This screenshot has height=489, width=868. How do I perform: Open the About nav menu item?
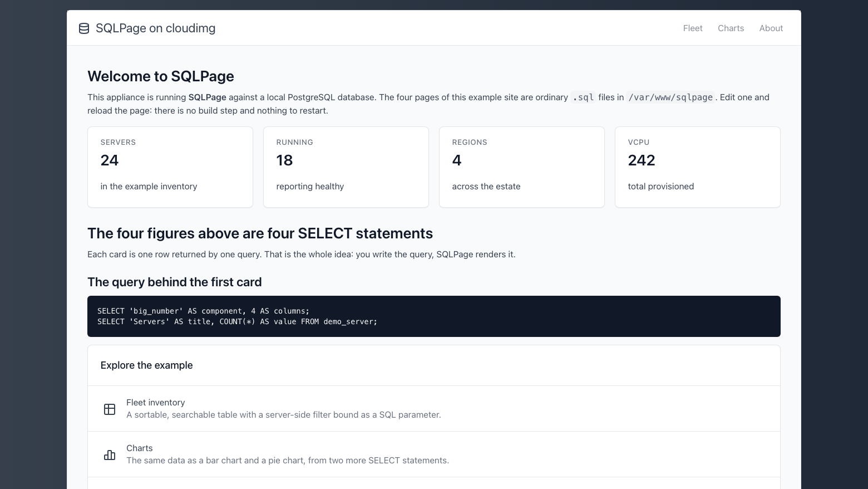point(771,28)
